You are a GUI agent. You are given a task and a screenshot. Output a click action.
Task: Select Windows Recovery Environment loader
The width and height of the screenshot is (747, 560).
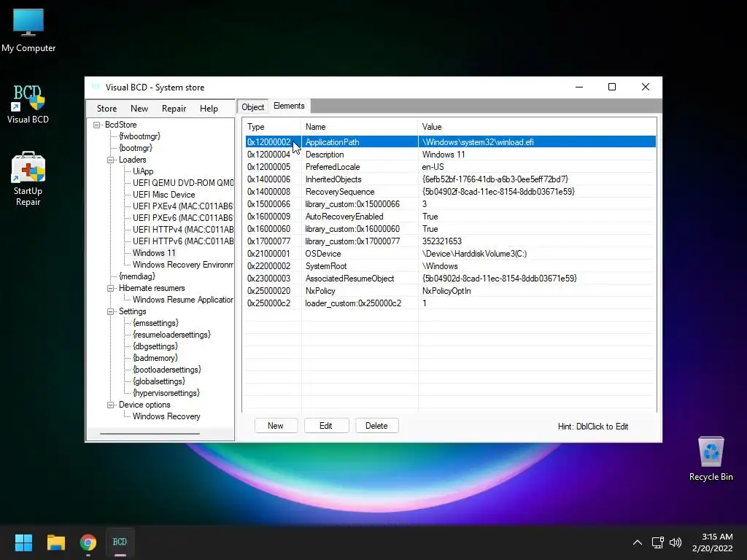coord(183,265)
